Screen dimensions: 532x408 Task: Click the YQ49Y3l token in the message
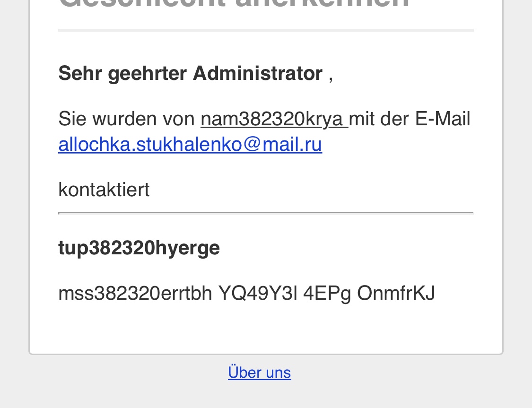[x=258, y=293]
